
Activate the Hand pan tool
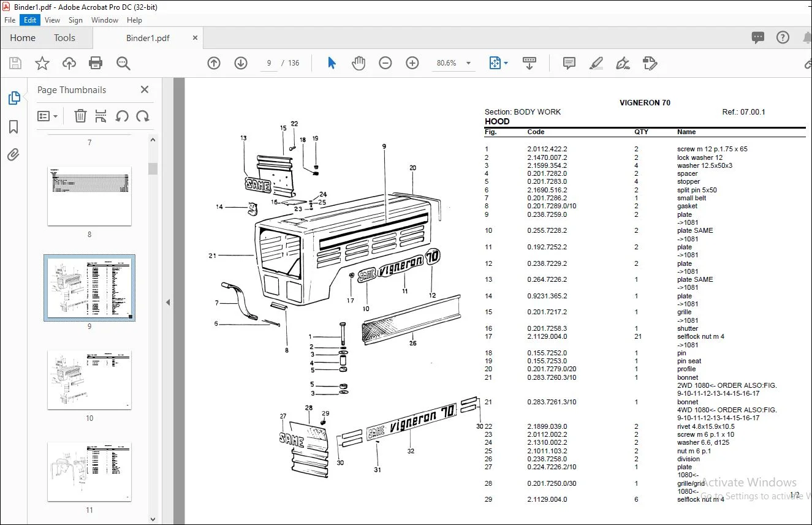359,63
